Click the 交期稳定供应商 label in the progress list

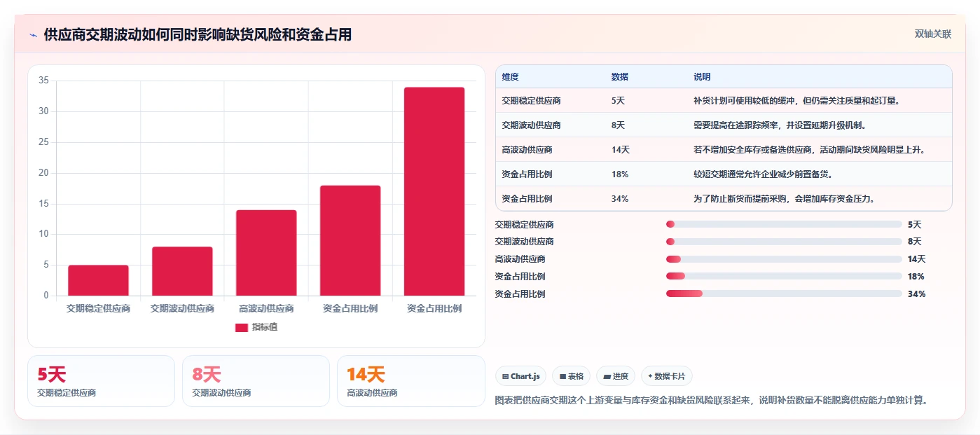pyautogui.click(x=524, y=225)
